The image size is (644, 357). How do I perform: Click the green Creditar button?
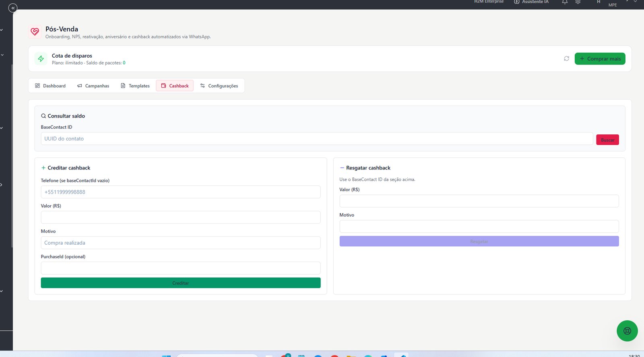pyautogui.click(x=181, y=283)
